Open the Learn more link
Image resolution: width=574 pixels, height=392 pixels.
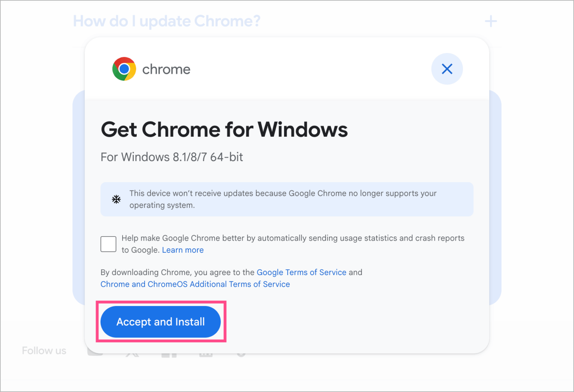point(183,250)
